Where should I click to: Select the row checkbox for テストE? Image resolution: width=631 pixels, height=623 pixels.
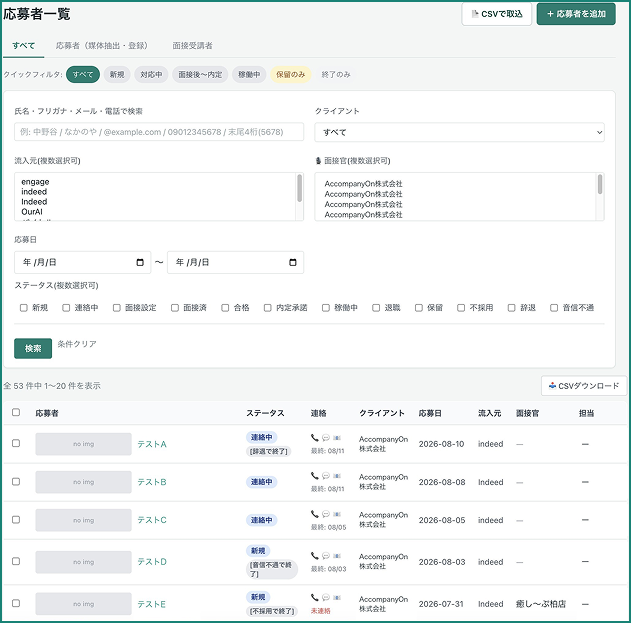pos(16,603)
